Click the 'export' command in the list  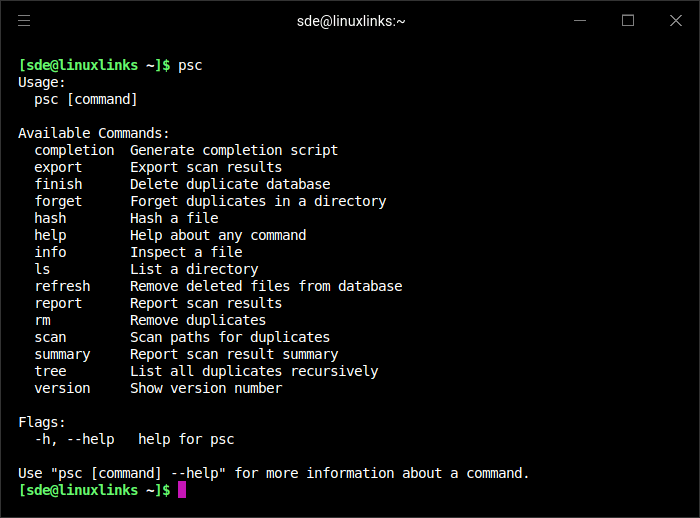58,167
